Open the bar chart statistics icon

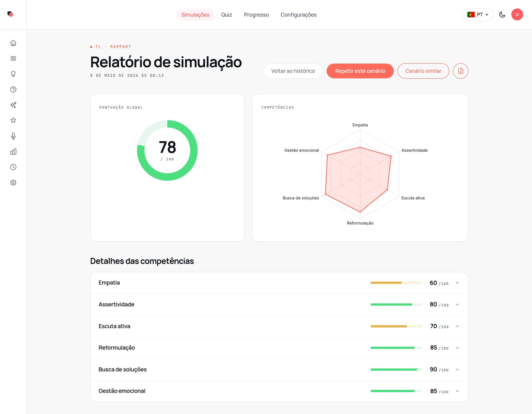tap(13, 152)
